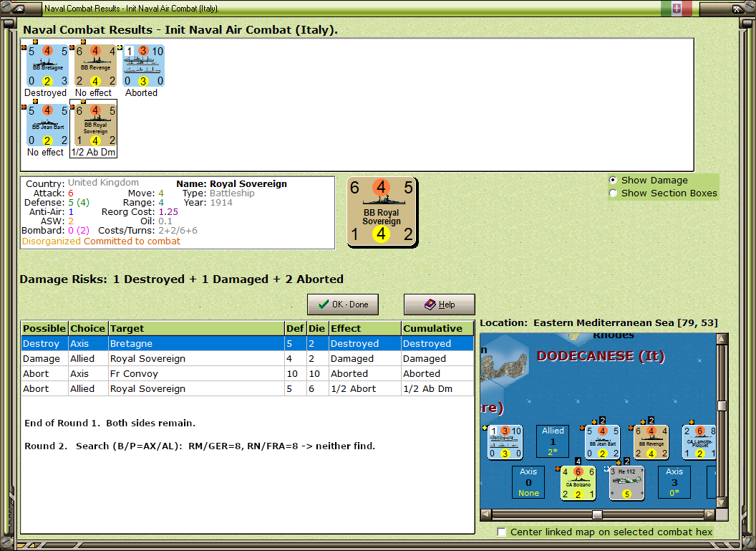This screenshot has height=551, width=756.
Task: Select the Abort Allied Royal Sovereign row
Action: pos(247,388)
